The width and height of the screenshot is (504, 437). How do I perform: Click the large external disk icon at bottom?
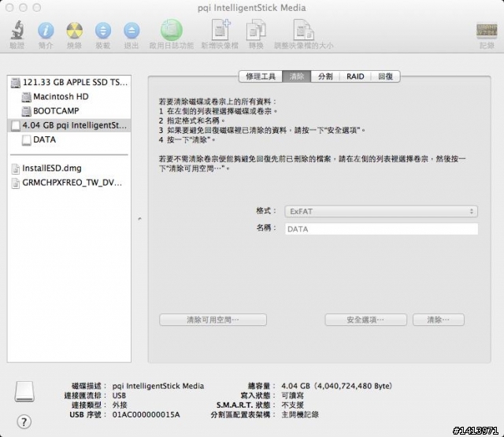click(24, 391)
